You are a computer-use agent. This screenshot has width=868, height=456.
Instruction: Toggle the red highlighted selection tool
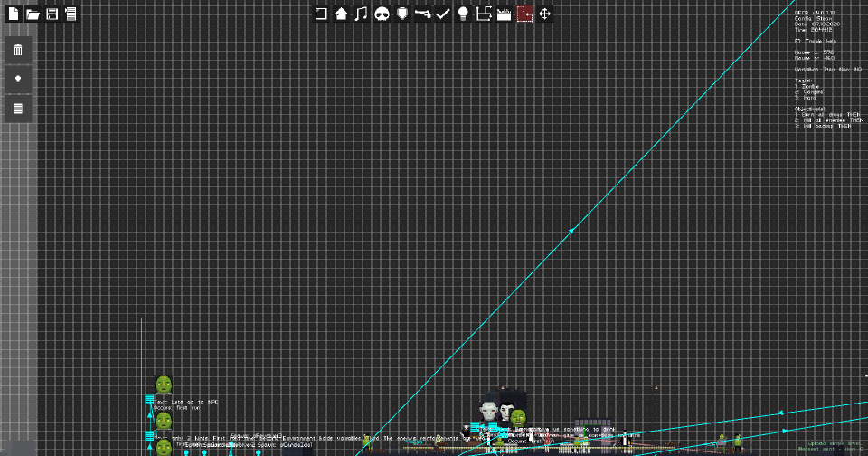524,14
